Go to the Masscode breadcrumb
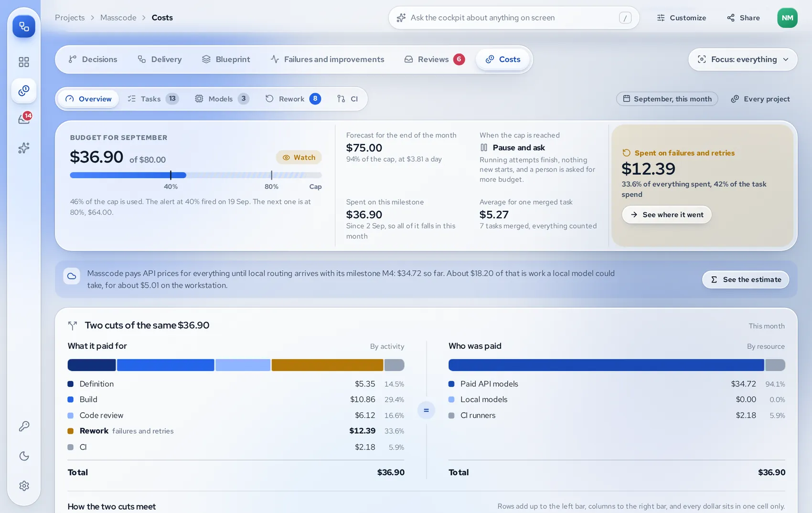The image size is (812, 513). point(118,18)
